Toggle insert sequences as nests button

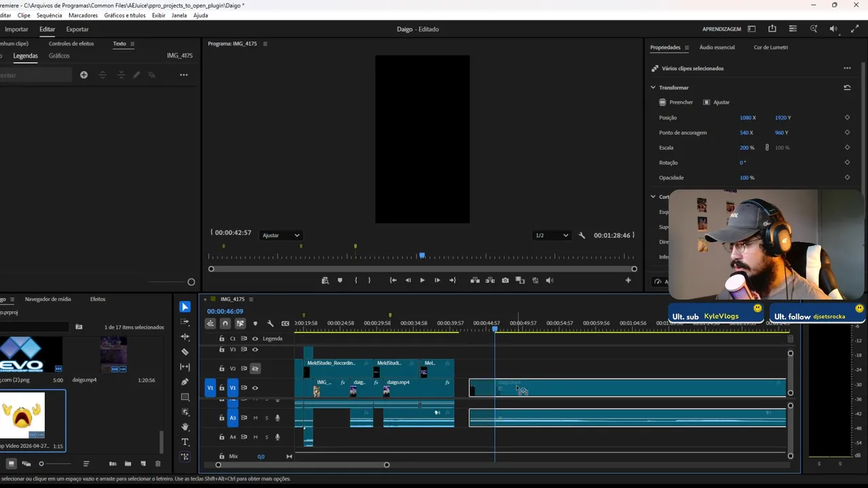pos(210,323)
